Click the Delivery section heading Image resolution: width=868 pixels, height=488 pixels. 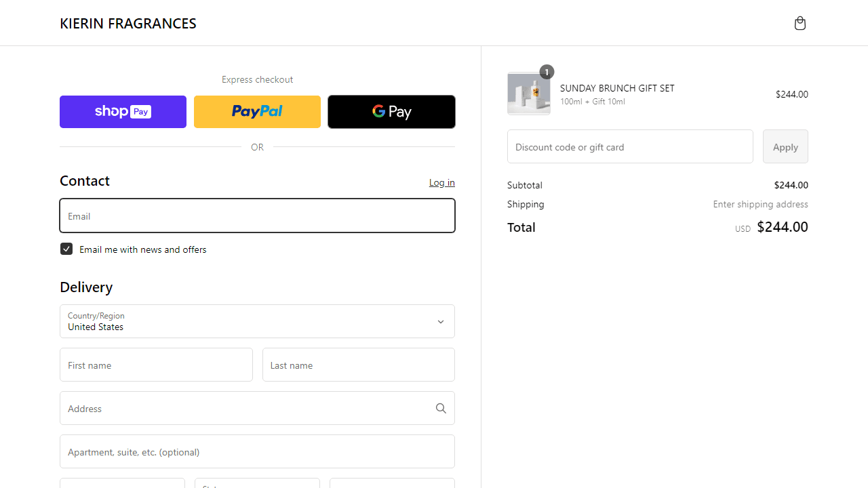pos(86,287)
